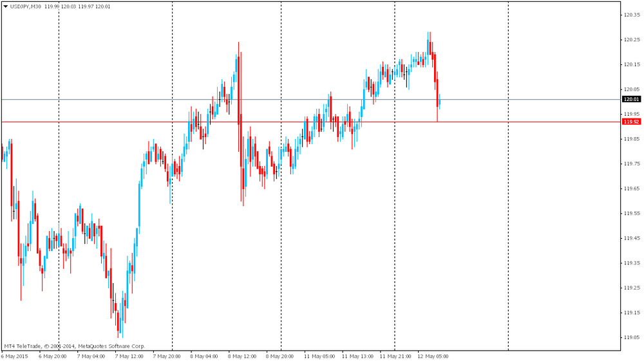Click the triangle arrow beside USDJPY,M30
644x361 pixels.
[5, 6]
